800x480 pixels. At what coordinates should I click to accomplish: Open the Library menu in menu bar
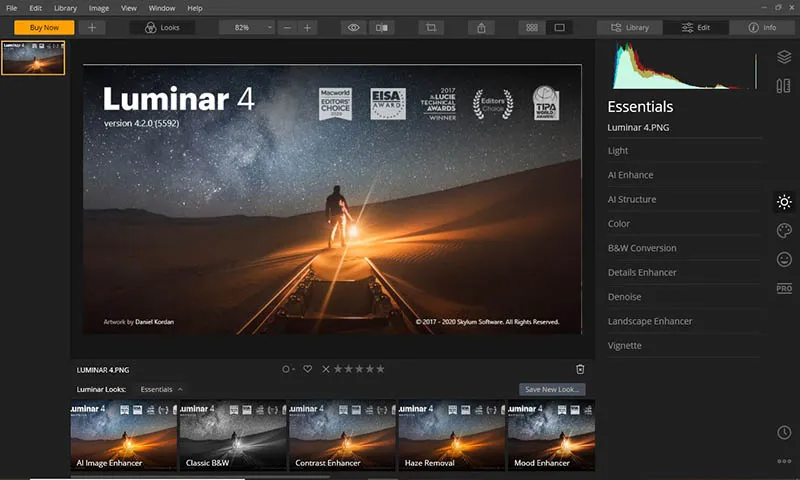[65, 8]
